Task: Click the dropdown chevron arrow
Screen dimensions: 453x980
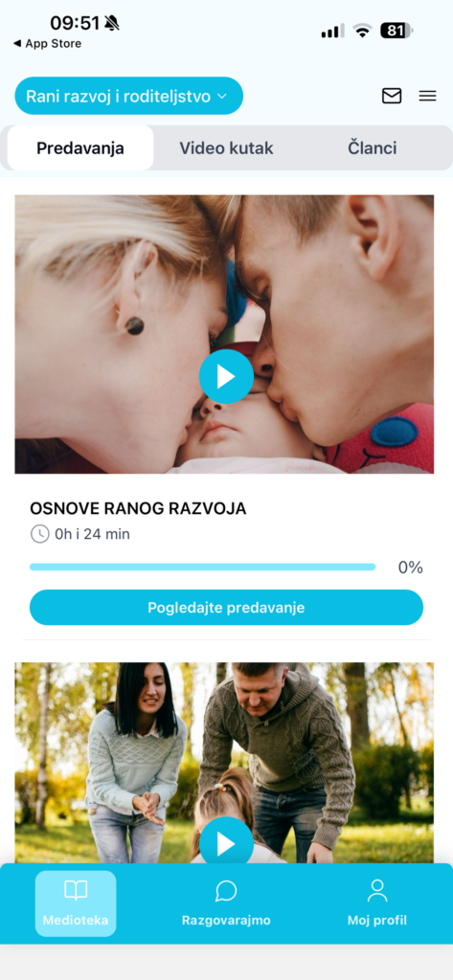Action: (x=221, y=97)
